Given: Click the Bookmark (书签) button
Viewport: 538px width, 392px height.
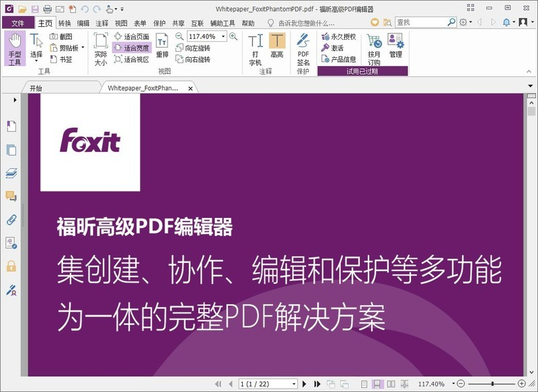Looking at the screenshot, I should (61, 59).
